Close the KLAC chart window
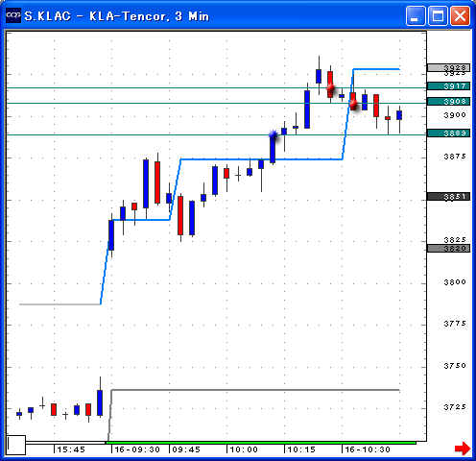Viewport: 476px width, 461px height. pyautogui.click(x=460, y=15)
